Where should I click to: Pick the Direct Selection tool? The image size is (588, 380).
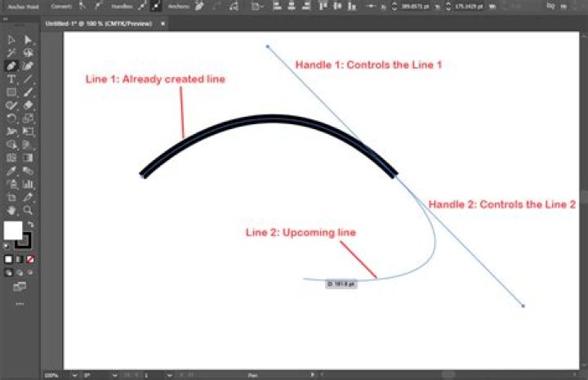[29, 39]
